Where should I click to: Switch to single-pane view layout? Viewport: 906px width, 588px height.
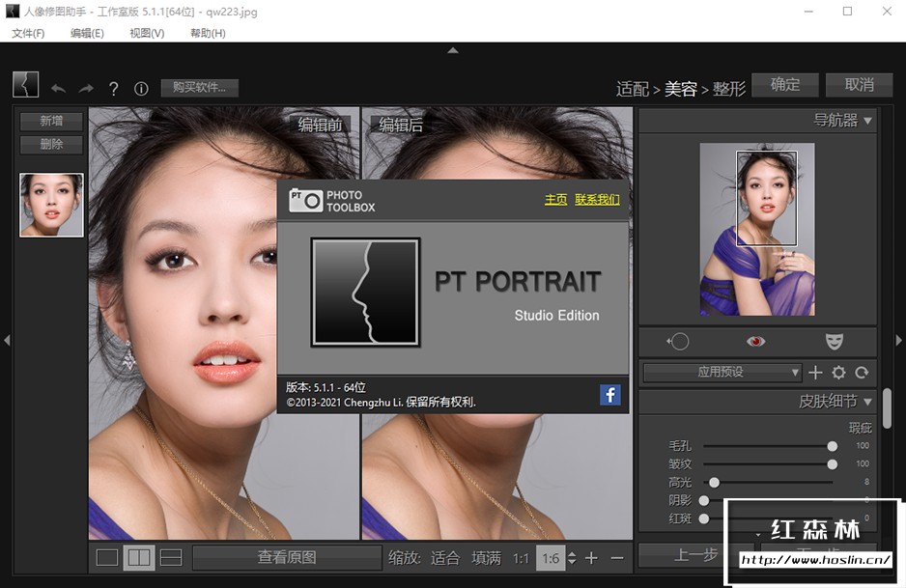(107, 557)
